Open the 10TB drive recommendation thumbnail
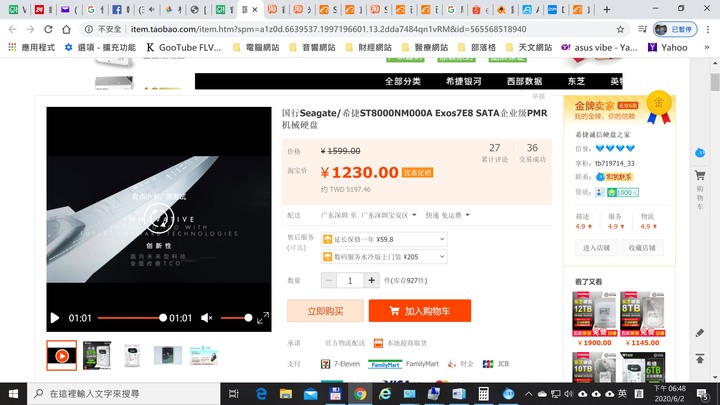This screenshot has width=720, height=405. [x=594, y=367]
